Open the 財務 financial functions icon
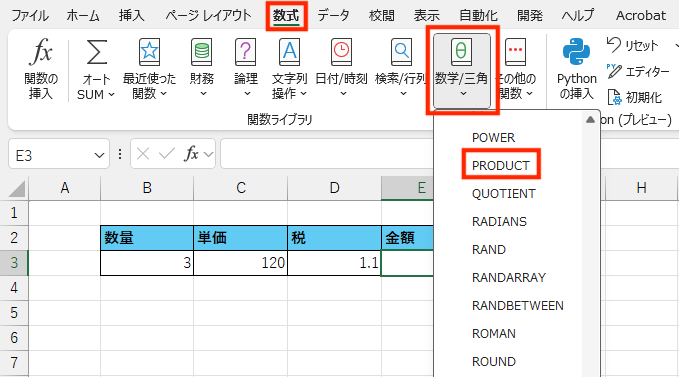This screenshot has width=679, height=377. [x=202, y=52]
